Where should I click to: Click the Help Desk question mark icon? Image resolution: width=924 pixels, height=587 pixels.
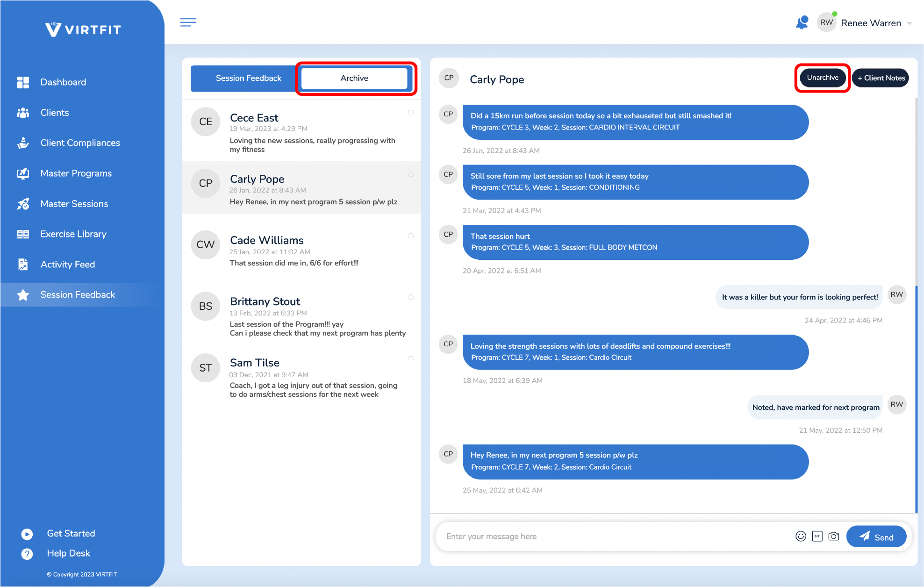tap(27, 554)
